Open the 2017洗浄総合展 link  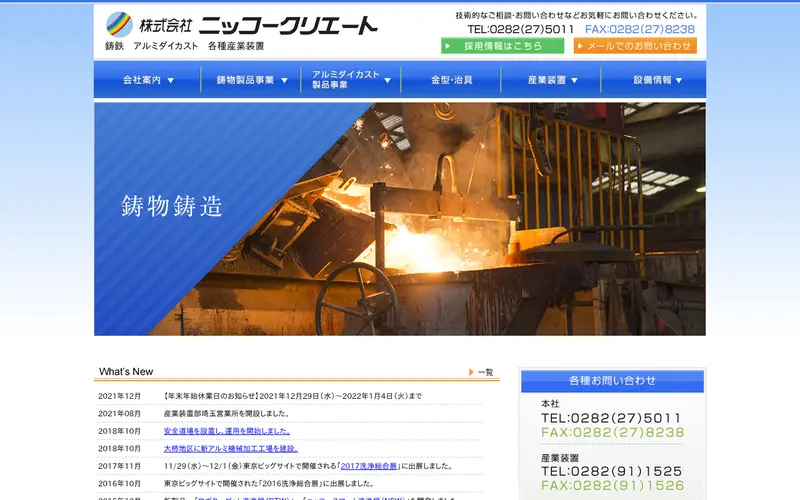pyautogui.click(x=369, y=466)
